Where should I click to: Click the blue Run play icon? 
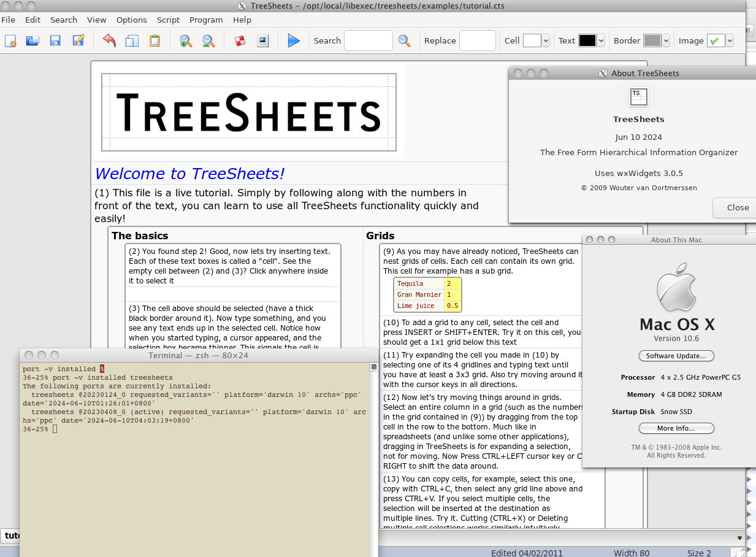click(294, 40)
